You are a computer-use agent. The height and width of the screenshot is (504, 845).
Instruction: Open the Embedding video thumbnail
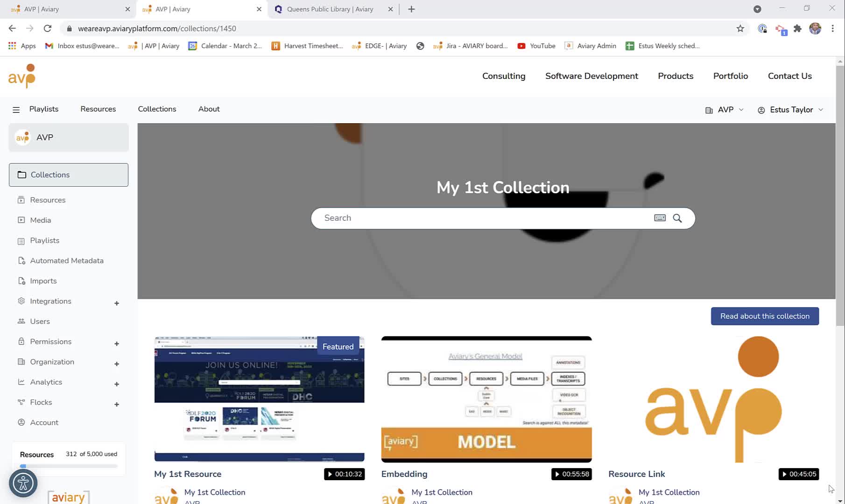pyautogui.click(x=486, y=399)
